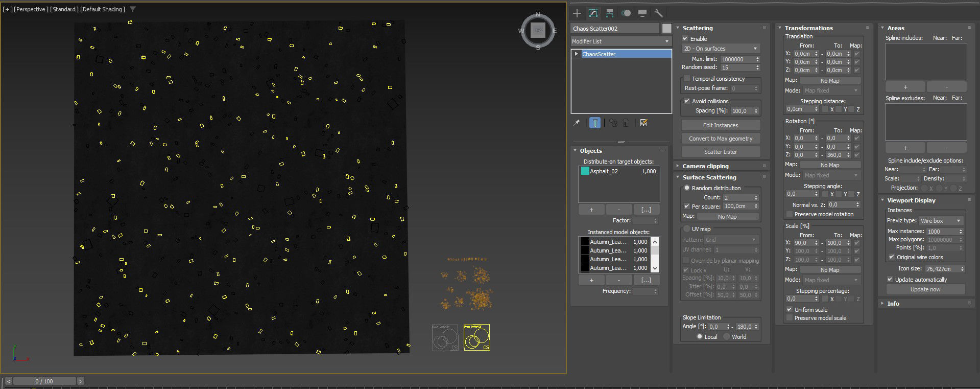Click time slider next frame arrow
The image size is (980, 389).
point(81,381)
